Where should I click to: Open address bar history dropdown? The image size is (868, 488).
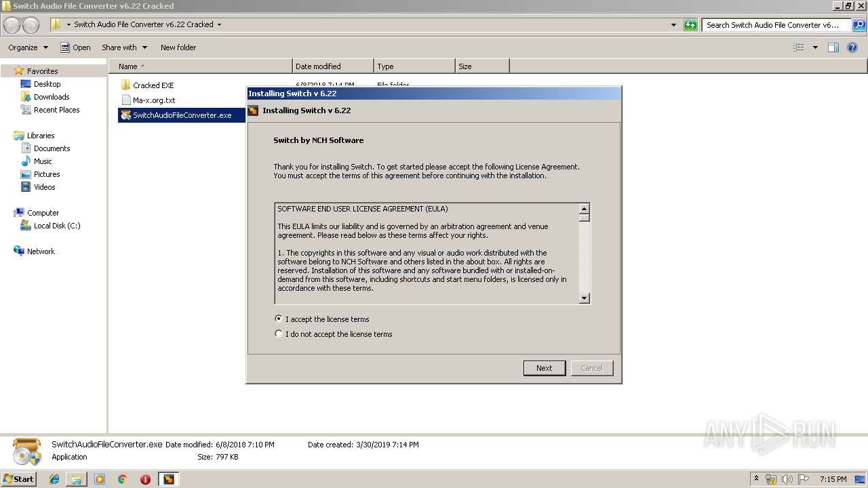[x=673, y=25]
